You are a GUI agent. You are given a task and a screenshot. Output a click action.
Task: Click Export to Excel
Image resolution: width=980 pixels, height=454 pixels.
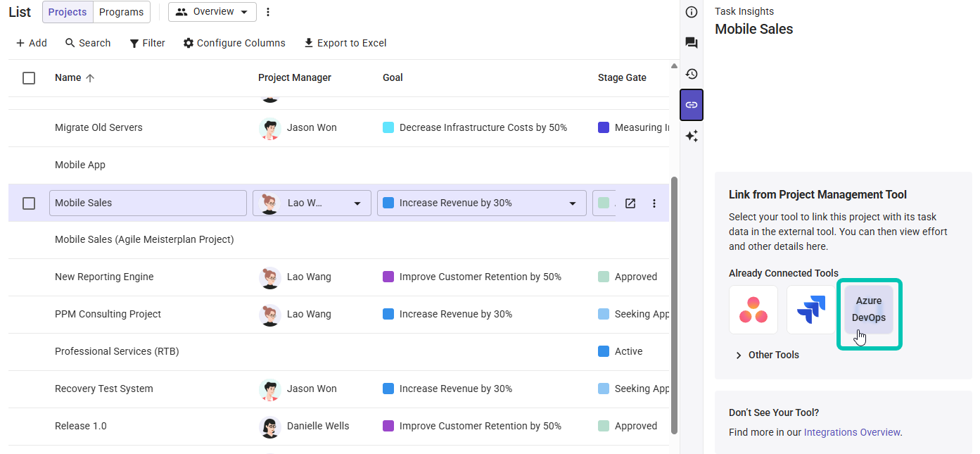[345, 43]
